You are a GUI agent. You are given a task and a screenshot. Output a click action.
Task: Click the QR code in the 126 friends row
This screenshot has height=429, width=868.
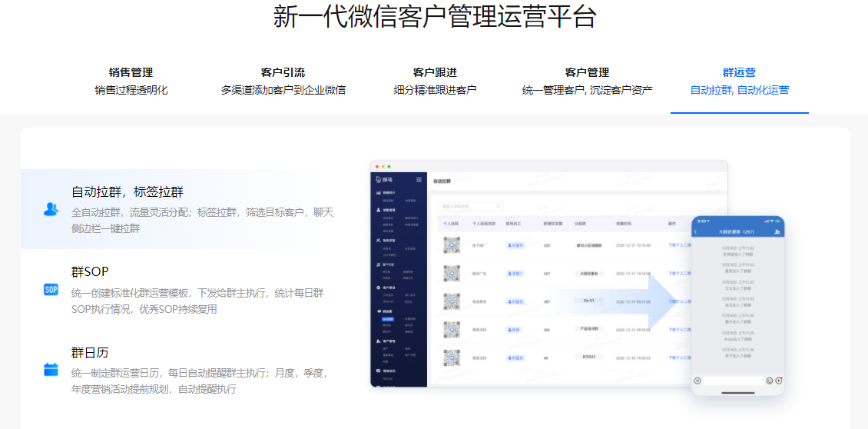point(452,330)
